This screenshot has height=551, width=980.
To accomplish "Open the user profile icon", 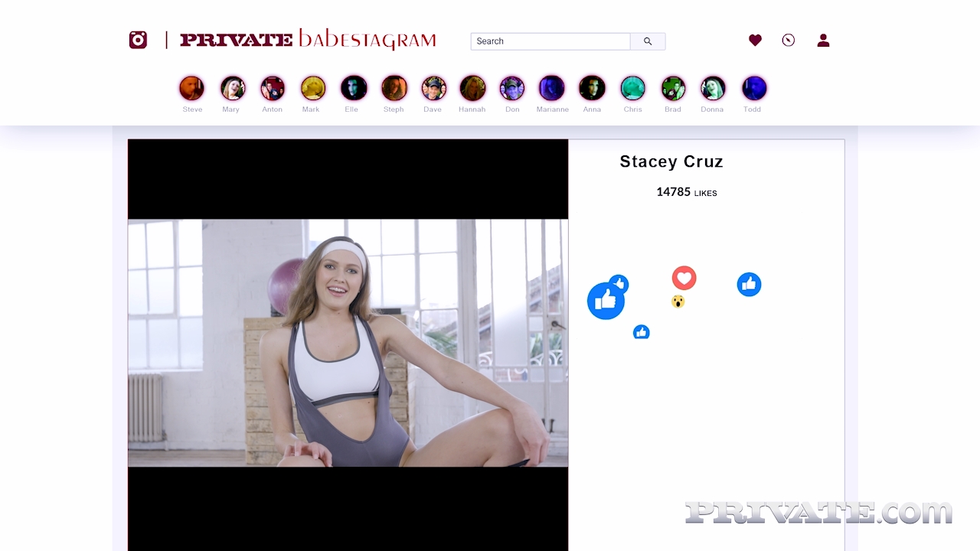I will 823,41.
